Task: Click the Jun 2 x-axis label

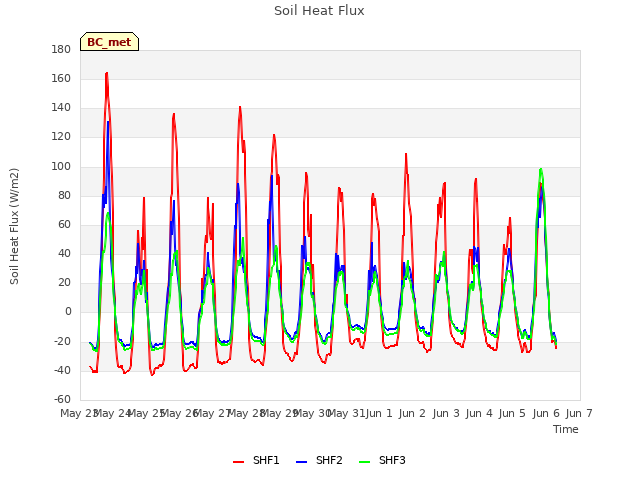Action: click(412, 413)
